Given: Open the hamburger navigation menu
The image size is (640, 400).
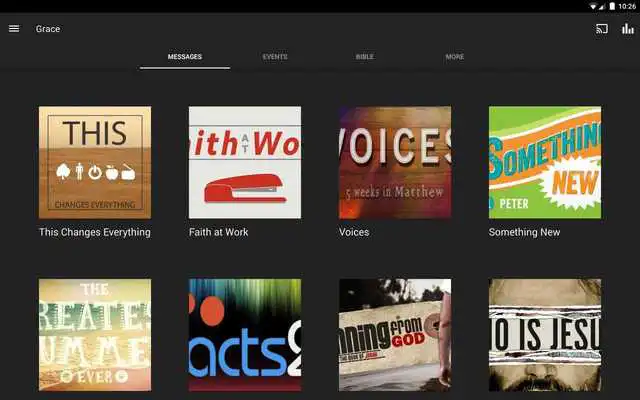Looking at the screenshot, I should (x=14, y=29).
